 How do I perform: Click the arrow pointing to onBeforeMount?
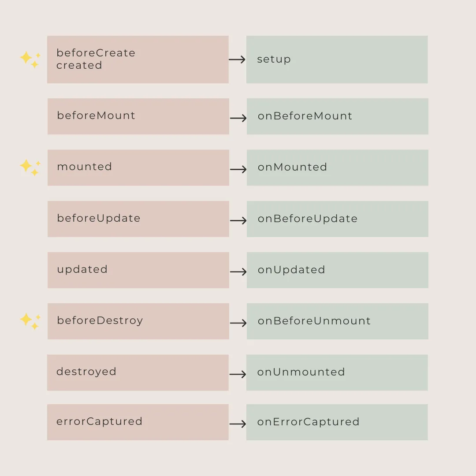coord(238,118)
